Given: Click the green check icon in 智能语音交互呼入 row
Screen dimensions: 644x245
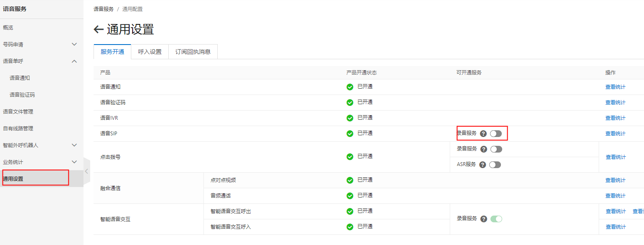Looking at the screenshot, I should pyautogui.click(x=350, y=227).
